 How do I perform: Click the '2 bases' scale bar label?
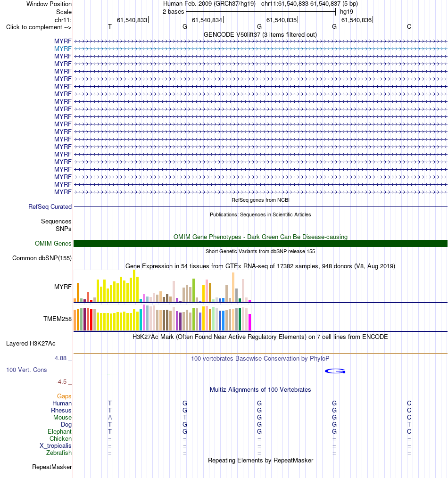(x=173, y=12)
